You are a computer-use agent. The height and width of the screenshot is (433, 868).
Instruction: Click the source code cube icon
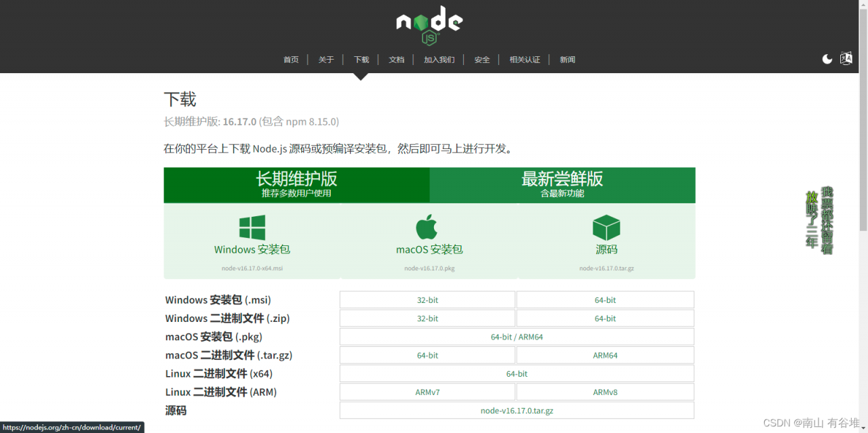pyautogui.click(x=606, y=228)
